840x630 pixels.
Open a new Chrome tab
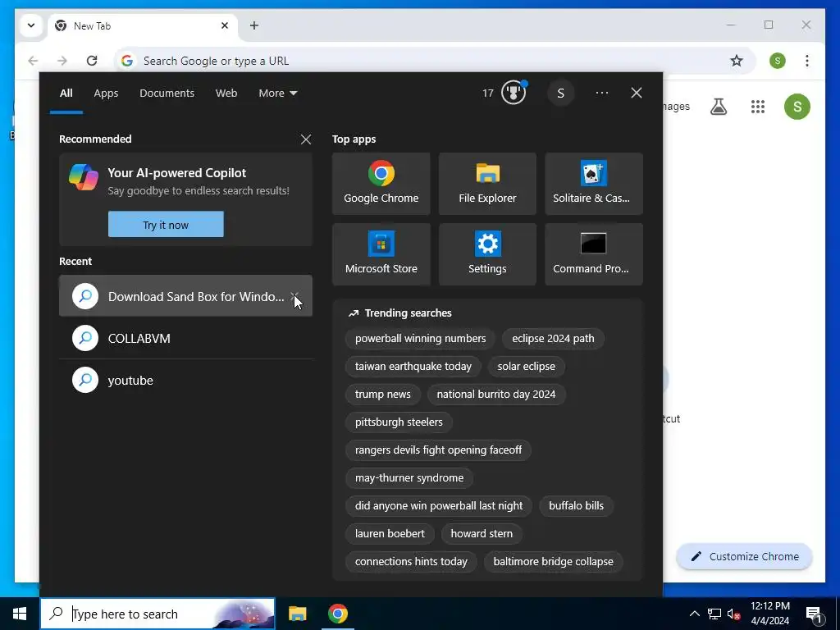point(254,25)
